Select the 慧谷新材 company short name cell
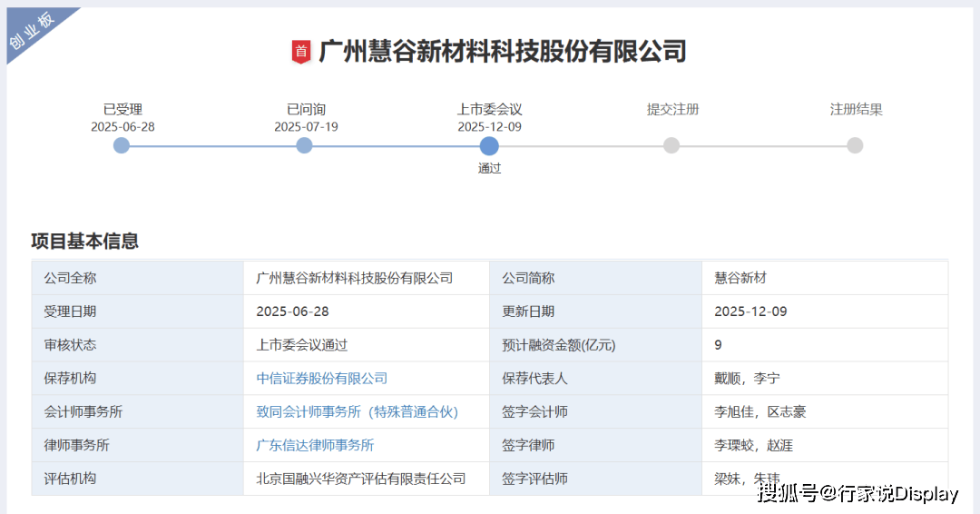Image resolution: width=980 pixels, height=514 pixels. pyautogui.click(x=740, y=278)
